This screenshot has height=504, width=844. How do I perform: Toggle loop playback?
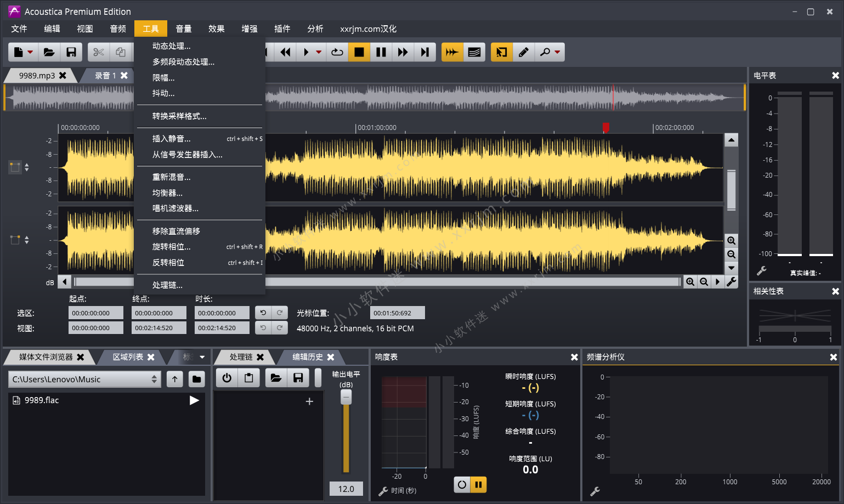[x=337, y=52]
